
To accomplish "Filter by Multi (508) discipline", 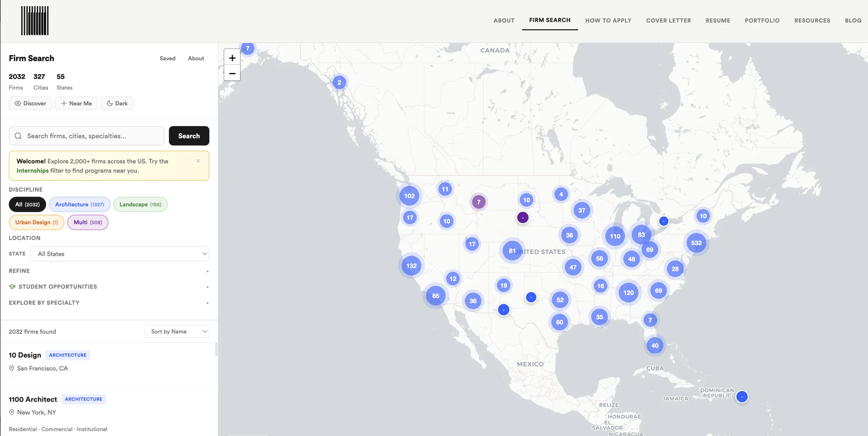I will click(x=88, y=222).
